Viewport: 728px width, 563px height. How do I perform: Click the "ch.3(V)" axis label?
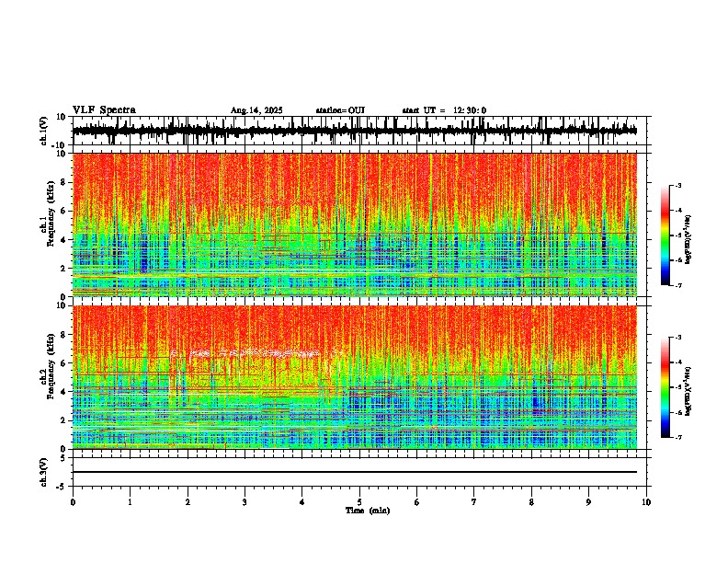pyautogui.click(x=44, y=473)
